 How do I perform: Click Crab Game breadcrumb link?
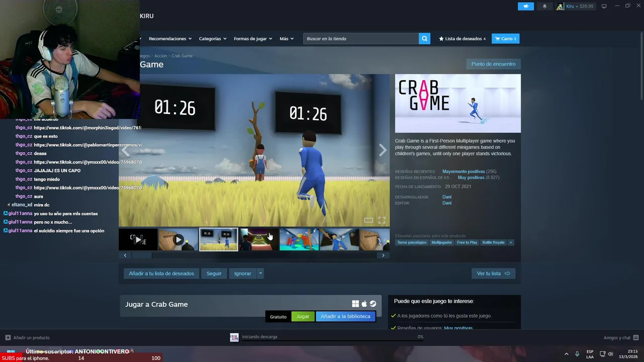(182, 56)
